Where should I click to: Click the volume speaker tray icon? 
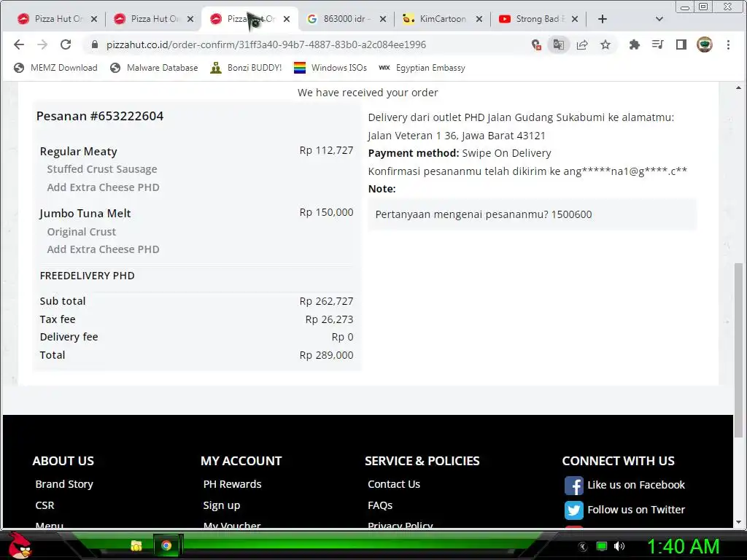619,546
